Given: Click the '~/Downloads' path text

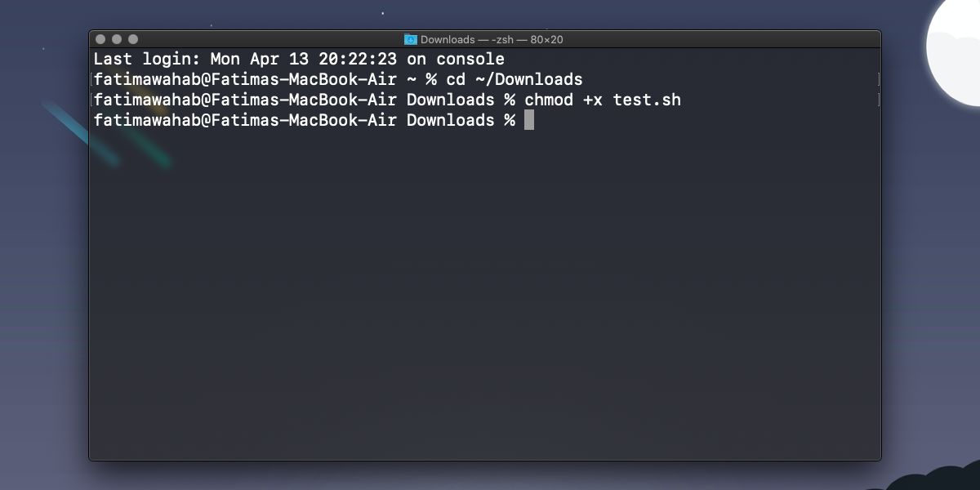Looking at the screenshot, I should click(529, 79).
